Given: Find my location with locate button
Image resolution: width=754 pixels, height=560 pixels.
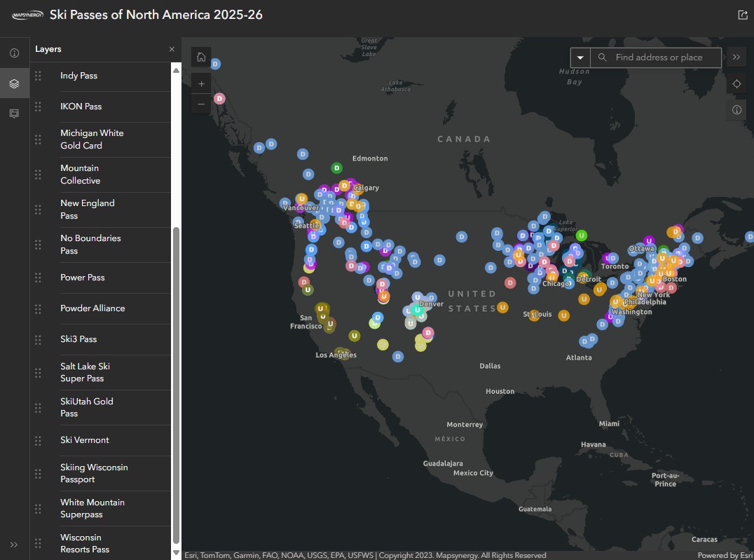Looking at the screenshot, I should click(736, 83).
